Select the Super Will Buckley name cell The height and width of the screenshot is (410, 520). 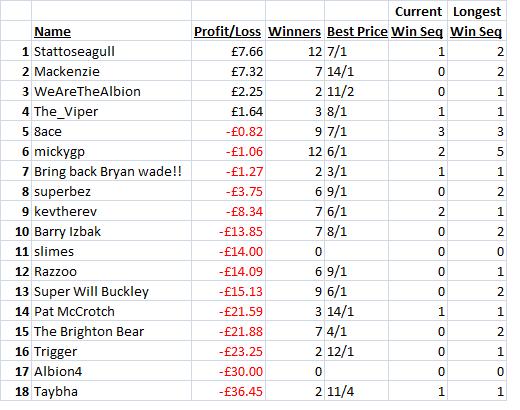coord(111,291)
